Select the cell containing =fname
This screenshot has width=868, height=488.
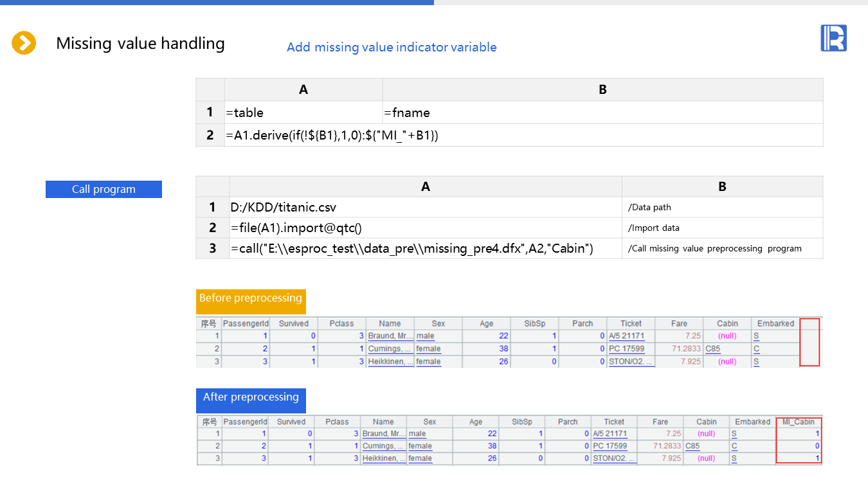602,113
